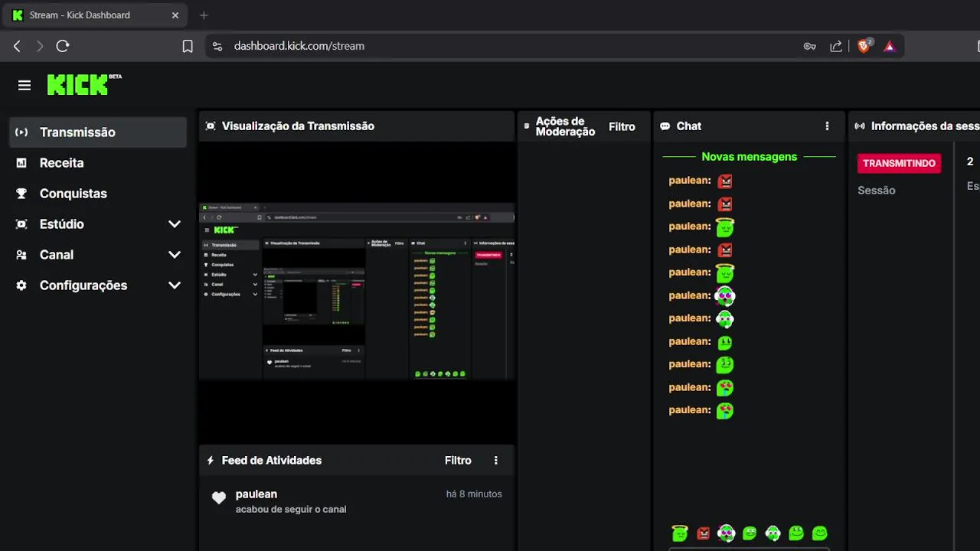Viewport: 980px width, 551px height.
Task: Click the Visualização da Transmissão title
Action: point(298,126)
